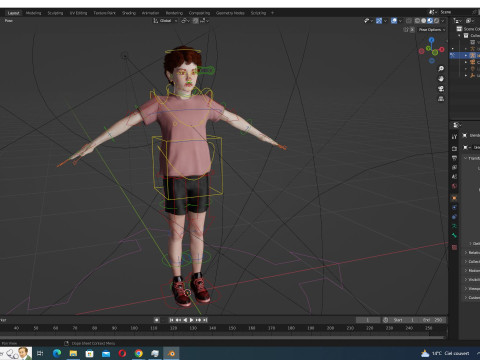
Task: Open Google Chrome from the taskbar
Action: 139,353
